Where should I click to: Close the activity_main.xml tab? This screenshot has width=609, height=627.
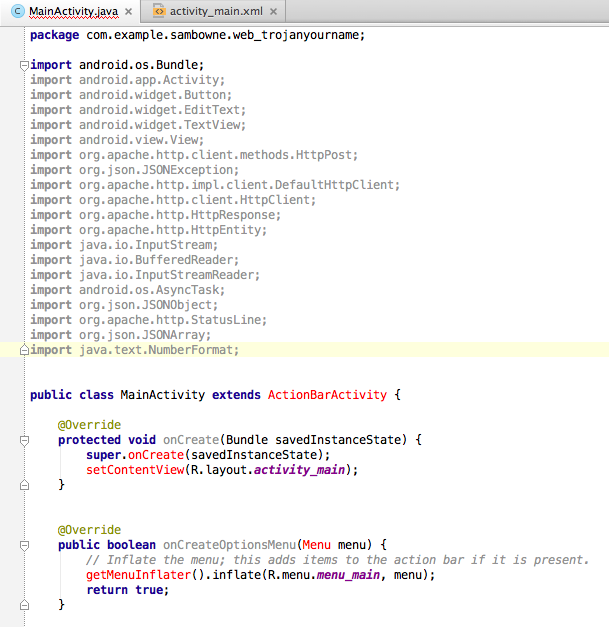273,12
